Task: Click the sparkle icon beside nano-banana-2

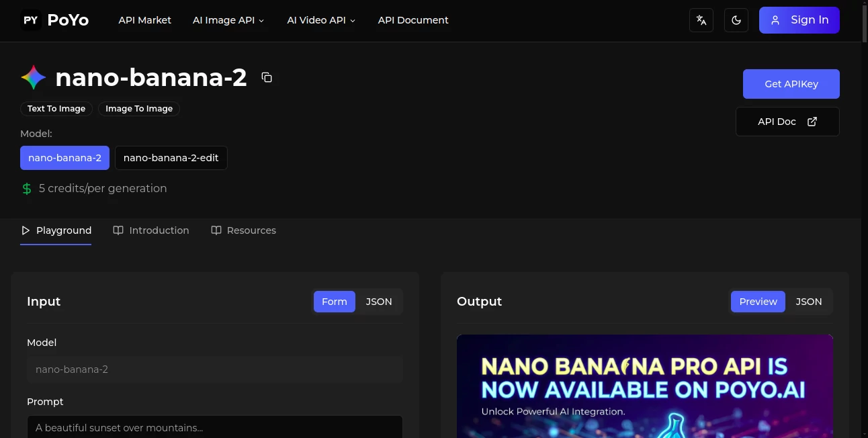Action: 33,77
